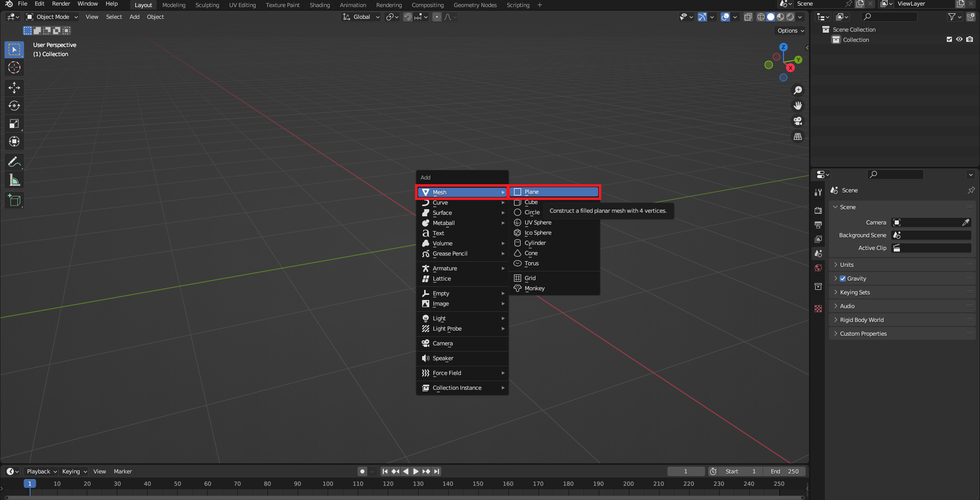Click the pan view hand icon
Image resolution: width=980 pixels, height=500 pixels.
(798, 106)
